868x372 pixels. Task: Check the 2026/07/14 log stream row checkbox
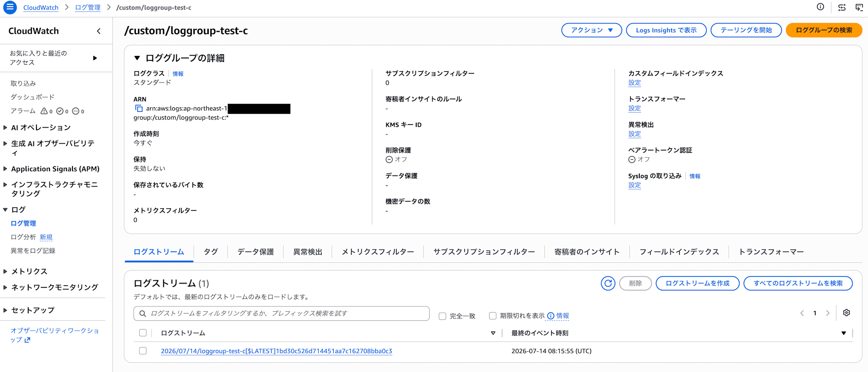(143, 351)
